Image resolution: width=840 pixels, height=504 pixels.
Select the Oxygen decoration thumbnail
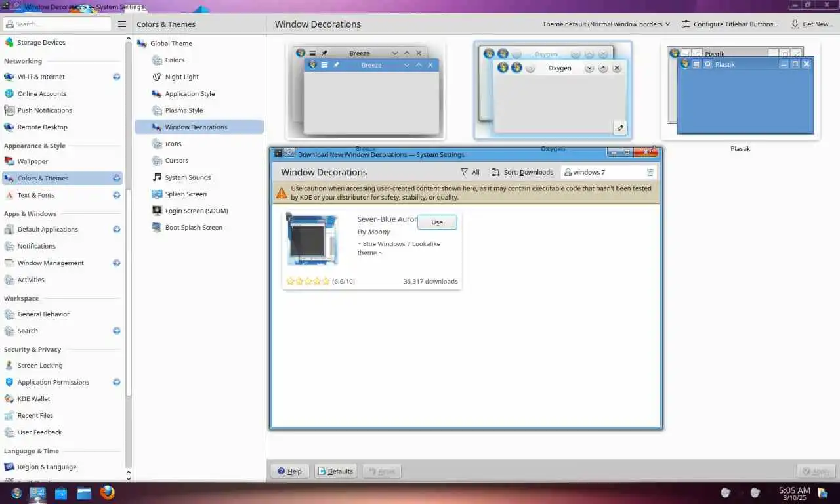[553, 91]
